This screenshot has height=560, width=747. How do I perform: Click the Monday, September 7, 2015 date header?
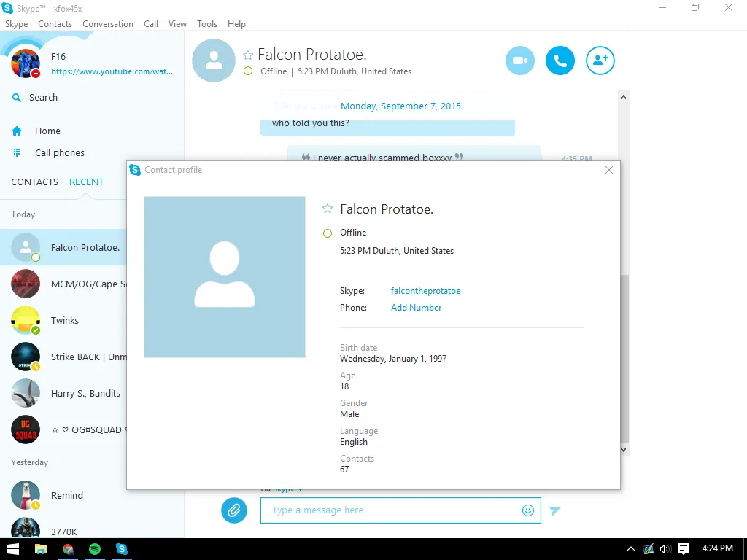(x=400, y=106)
